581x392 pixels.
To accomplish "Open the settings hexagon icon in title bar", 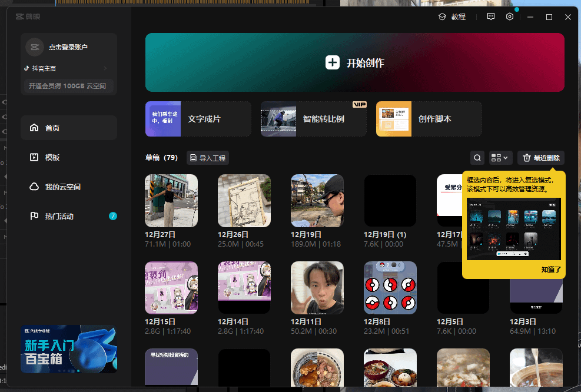I will 510,17.
